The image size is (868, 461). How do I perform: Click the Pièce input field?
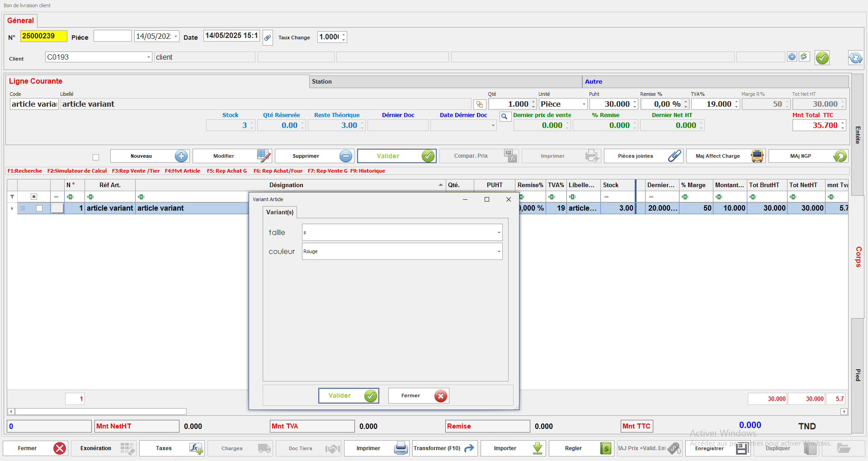tap(112, 36)
